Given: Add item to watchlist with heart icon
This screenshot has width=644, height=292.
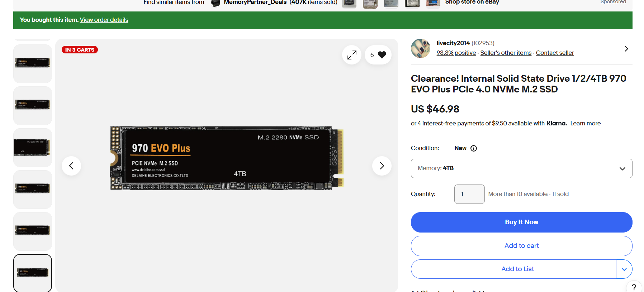Looking at the screenshot, I should point(378,55).
